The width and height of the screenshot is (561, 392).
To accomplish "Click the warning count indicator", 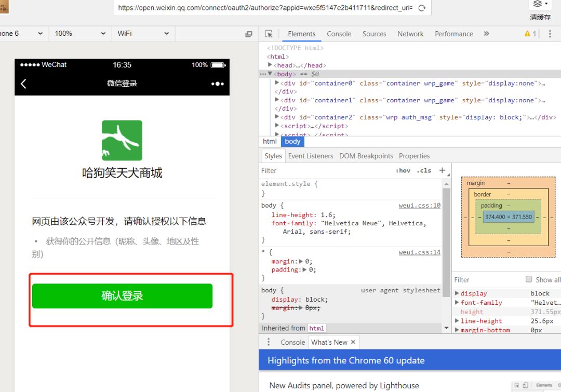I will (x=530, y=34).
